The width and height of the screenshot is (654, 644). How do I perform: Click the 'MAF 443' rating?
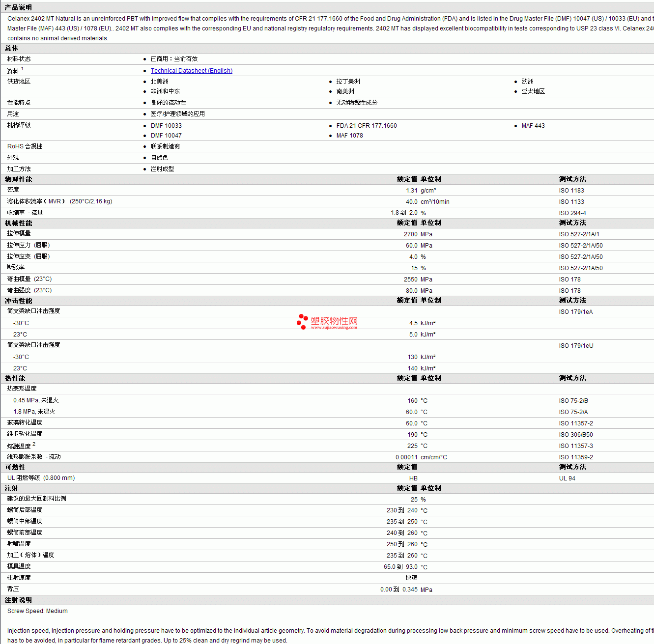pos(533,126)
